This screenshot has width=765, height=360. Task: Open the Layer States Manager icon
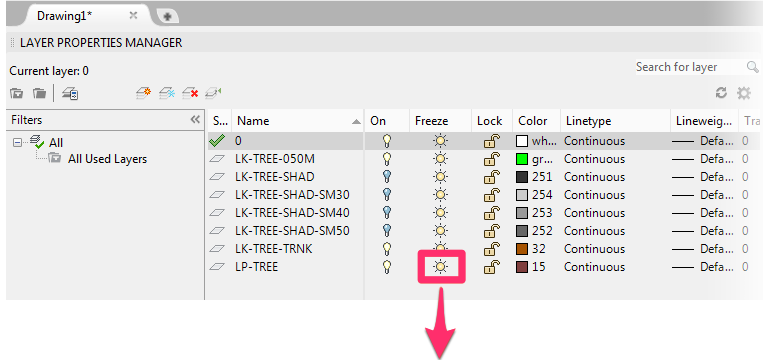[x=70, y=93]
